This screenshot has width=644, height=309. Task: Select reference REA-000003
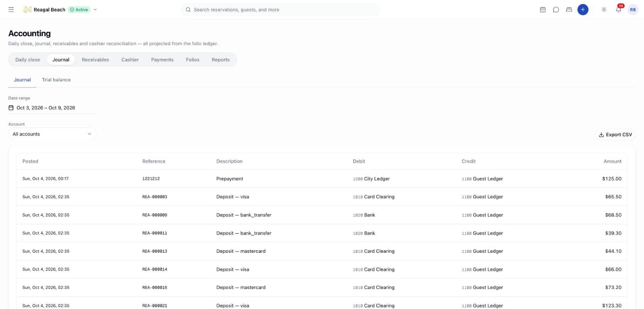[155, 197]
